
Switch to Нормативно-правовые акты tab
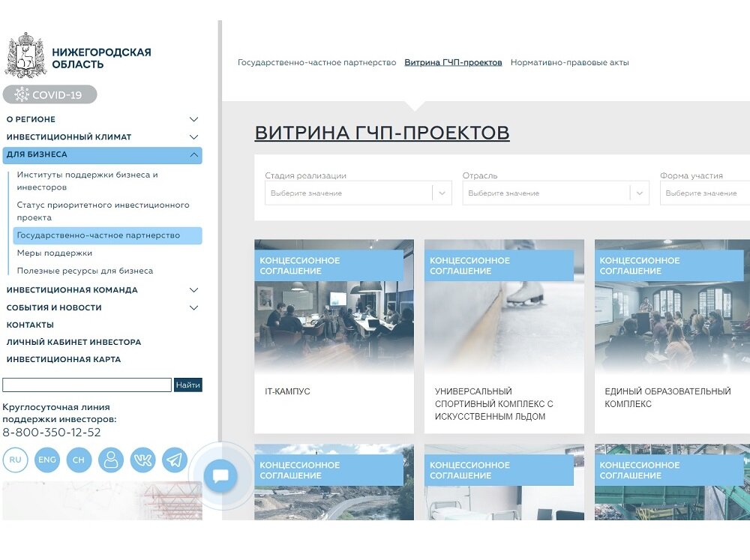(x=570, y=63)
